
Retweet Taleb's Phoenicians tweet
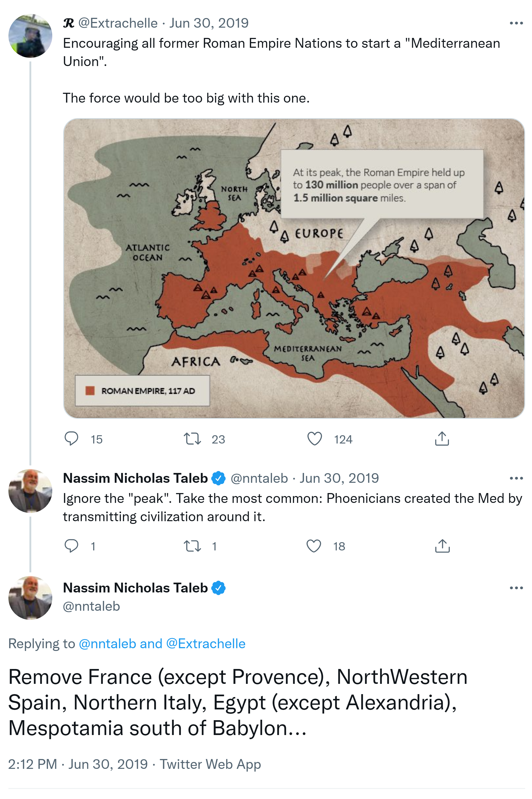pyautogui.click(x=192, y=546)
